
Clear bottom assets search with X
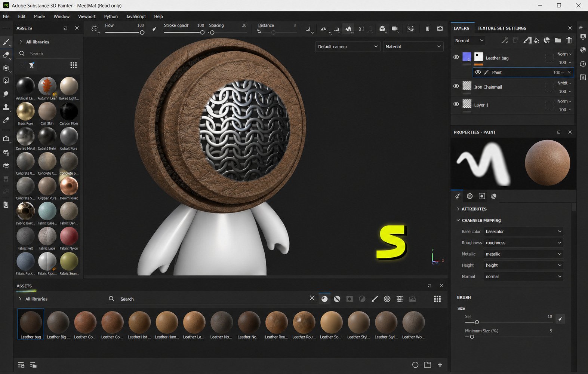[312, 298]
